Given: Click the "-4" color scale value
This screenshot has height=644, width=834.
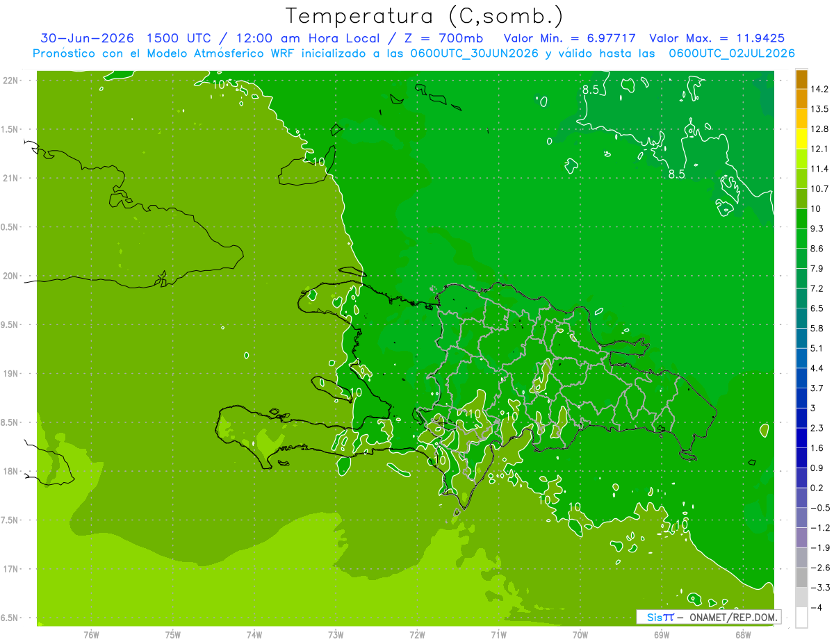Looking at the screenshot, I should click(x=817, y=607).
